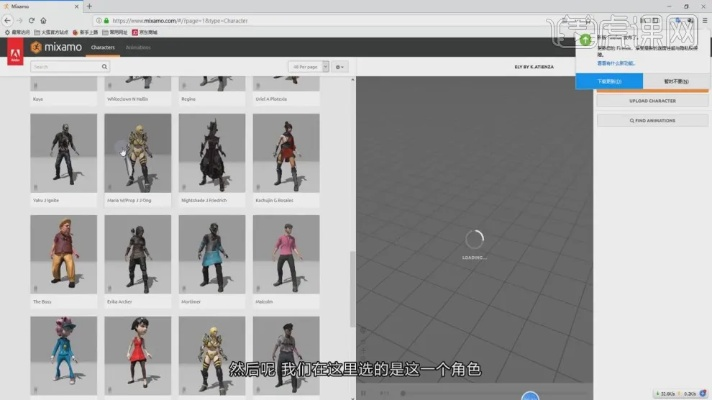Click the scroll-up arrow of character list
Image resolution: width=712 pixels, height=400 pixels.
click(353, 79)
